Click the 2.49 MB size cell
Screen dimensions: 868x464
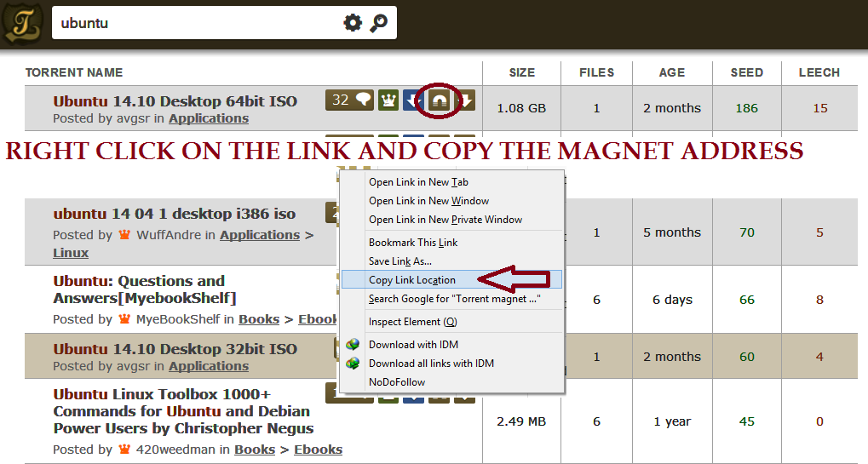[521, 421]
